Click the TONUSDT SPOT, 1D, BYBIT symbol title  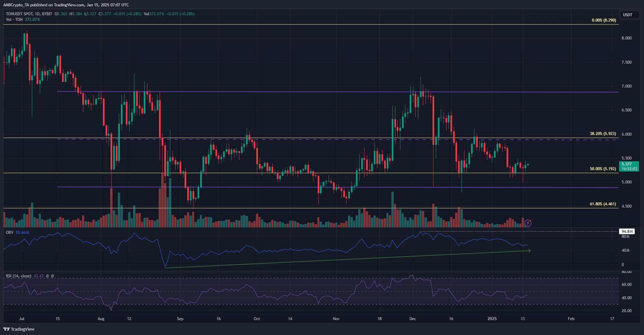(29, 14)
